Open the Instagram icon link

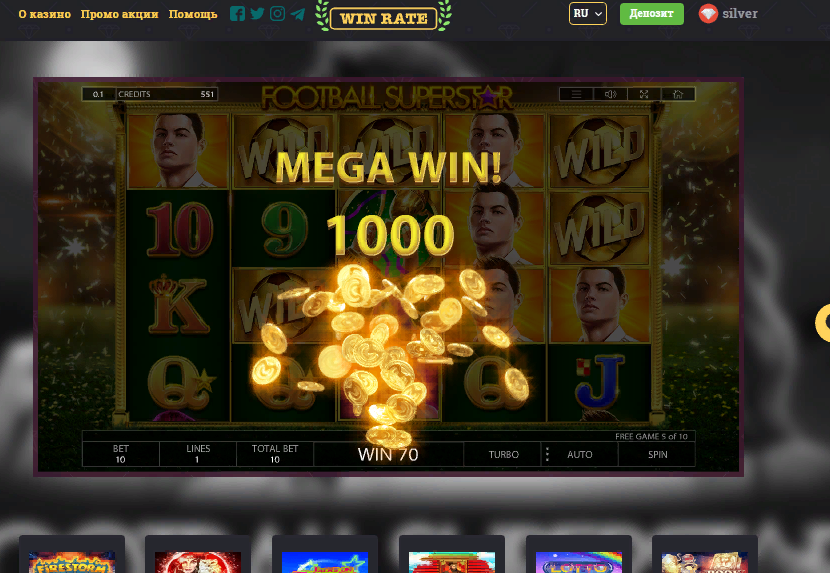coord(277,14)
